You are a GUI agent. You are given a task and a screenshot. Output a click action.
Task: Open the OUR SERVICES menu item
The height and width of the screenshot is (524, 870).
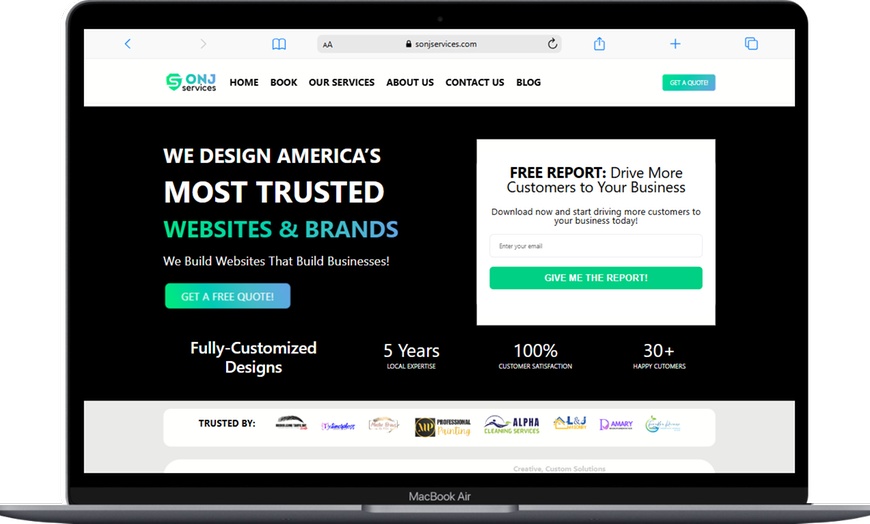coord(341,82)
